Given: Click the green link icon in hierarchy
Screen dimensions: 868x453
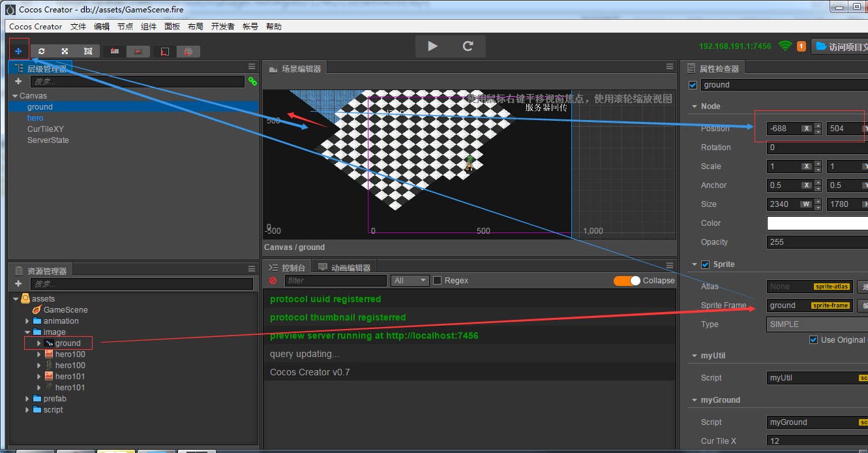Looking at the screenshot, I should pyautogui.click(x=252, y=82).
